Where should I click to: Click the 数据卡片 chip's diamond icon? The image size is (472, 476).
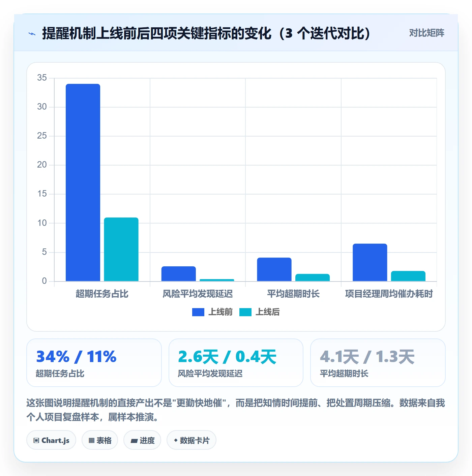click(x=176, y=440)
